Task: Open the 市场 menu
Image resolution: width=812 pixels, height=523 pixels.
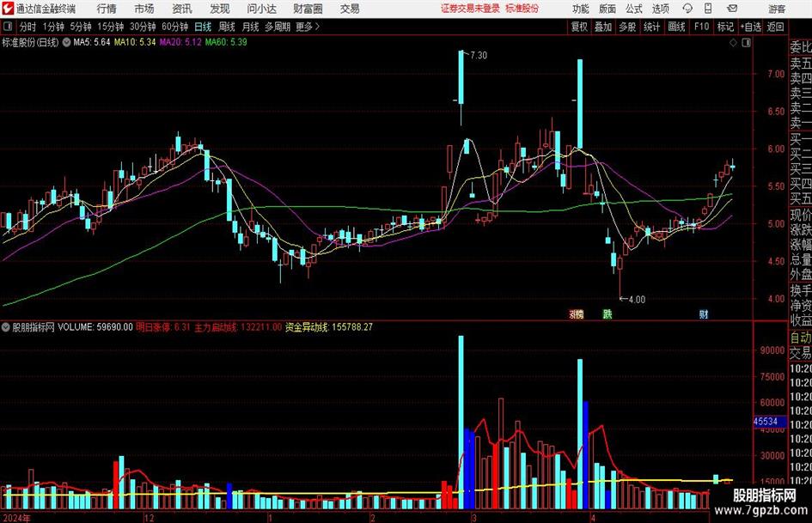Action: [144, 9]
